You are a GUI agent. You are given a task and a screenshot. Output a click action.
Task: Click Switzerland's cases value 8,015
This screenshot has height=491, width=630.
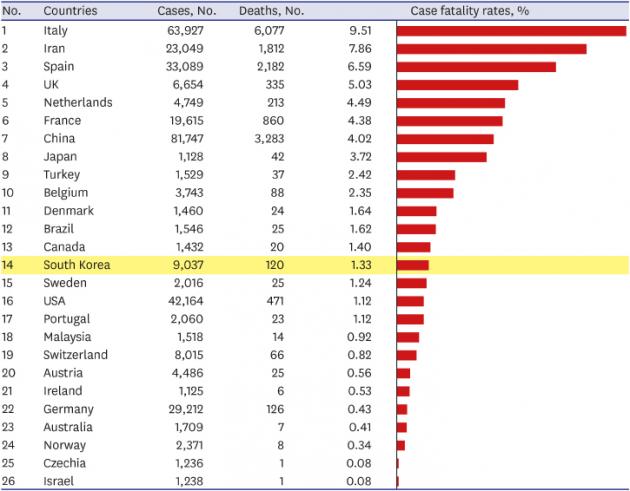187,355
